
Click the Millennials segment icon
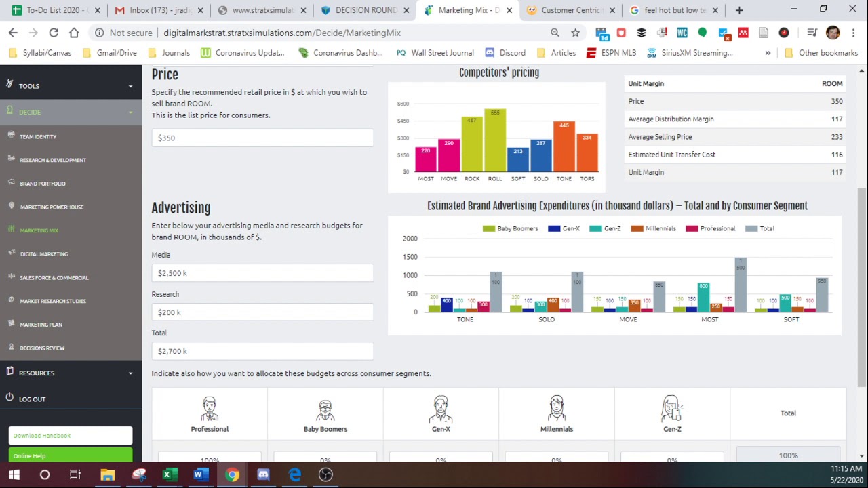[x=557, y=409]
